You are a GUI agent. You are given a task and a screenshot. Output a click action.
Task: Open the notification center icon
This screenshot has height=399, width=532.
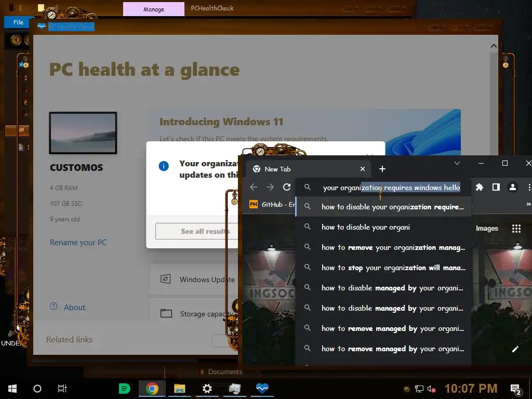tap(516, 389)
